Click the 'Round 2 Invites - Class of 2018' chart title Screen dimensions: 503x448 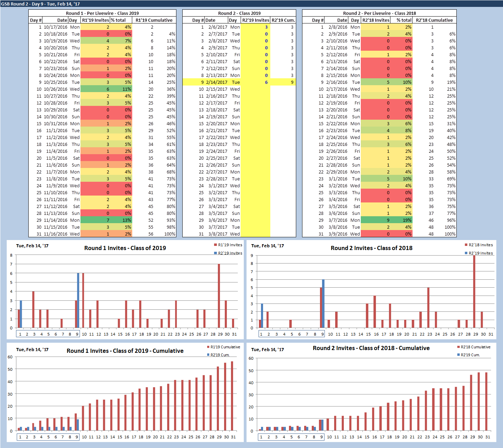point(371,248)
